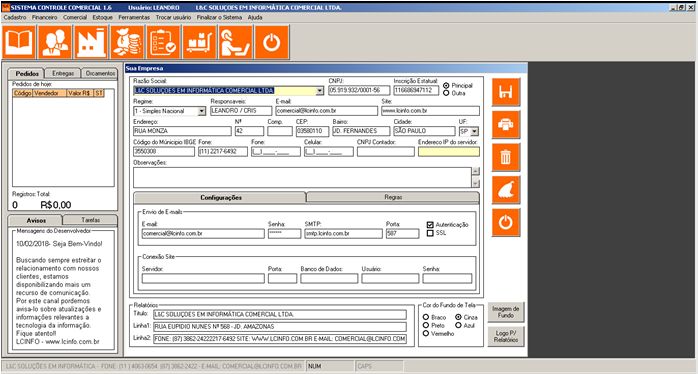The width and height of the screenshot is (698, 374).
Task: Switch to the Regras tab
Action: tap(394, 197)
